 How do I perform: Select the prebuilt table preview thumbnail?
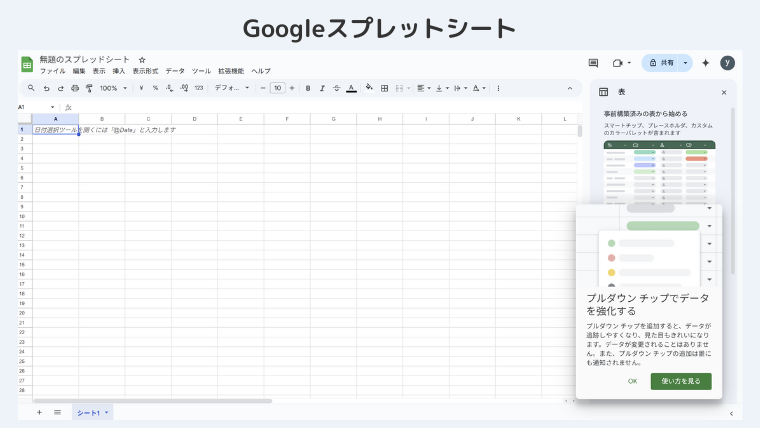pos(659,172)
